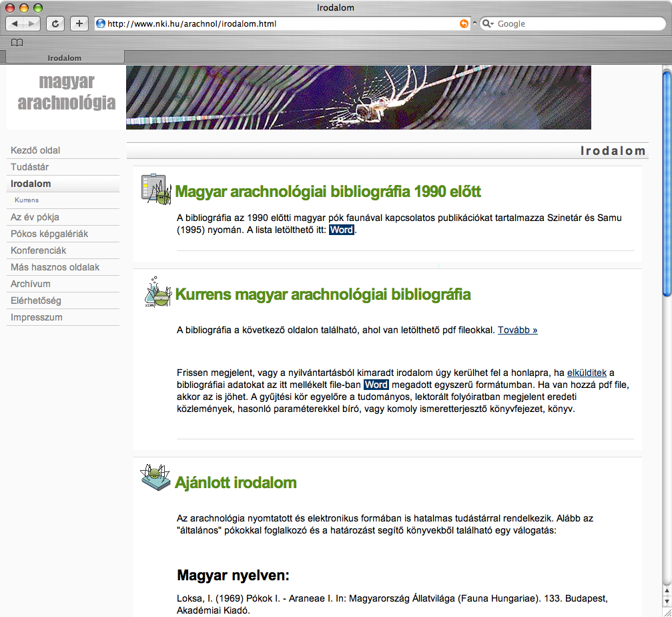Open Archívum in sidebar menu

[x=31, y=284]
